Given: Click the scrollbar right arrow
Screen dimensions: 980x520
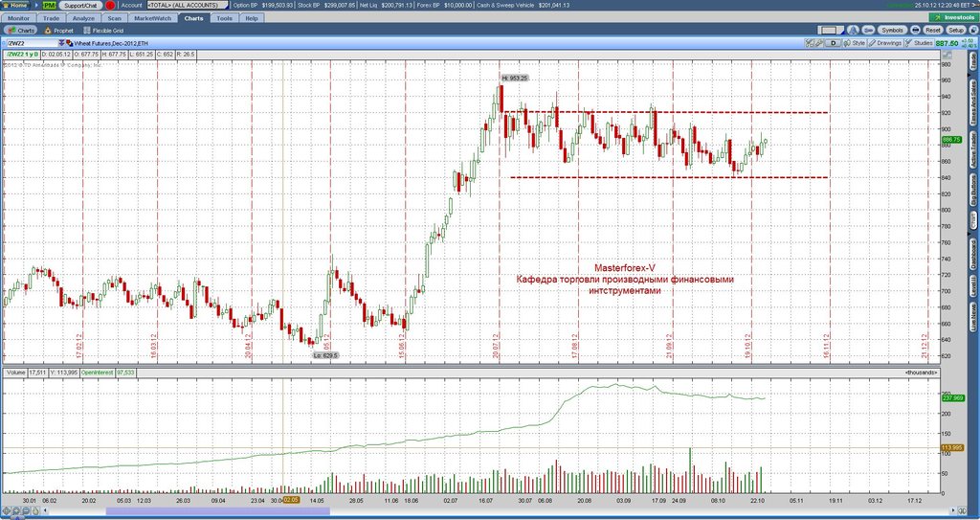Looking at the screenshot, I should click(x=952, y=511).
